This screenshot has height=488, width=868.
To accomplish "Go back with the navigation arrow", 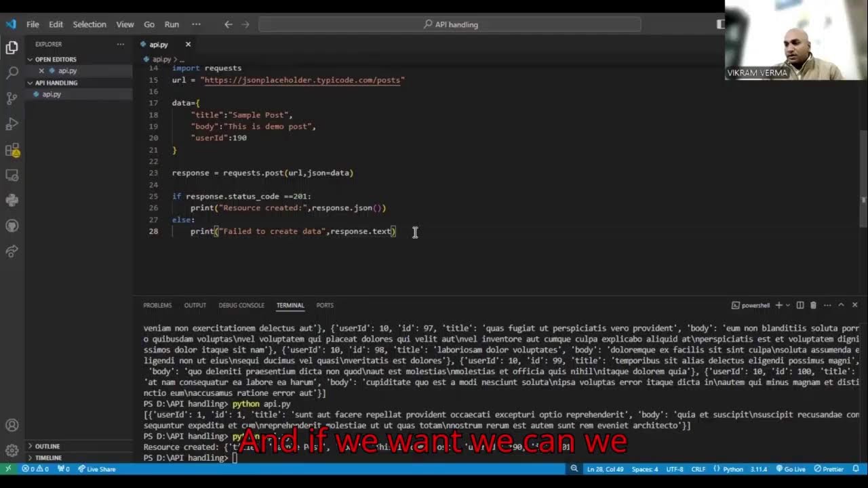I will pos(229,24).
